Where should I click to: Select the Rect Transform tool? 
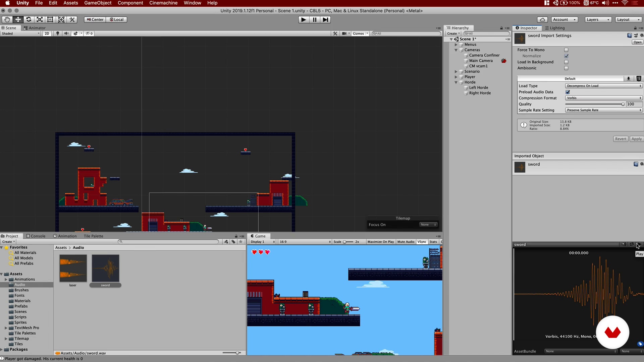point(50,19)
